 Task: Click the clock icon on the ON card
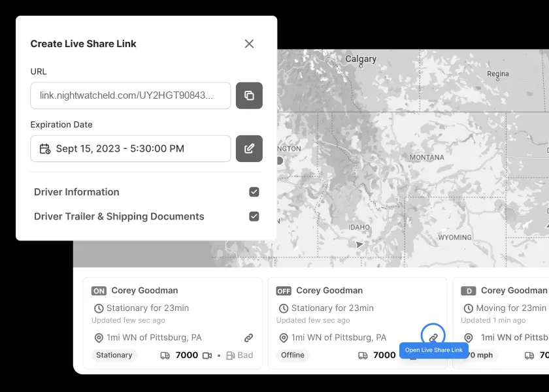99,308
